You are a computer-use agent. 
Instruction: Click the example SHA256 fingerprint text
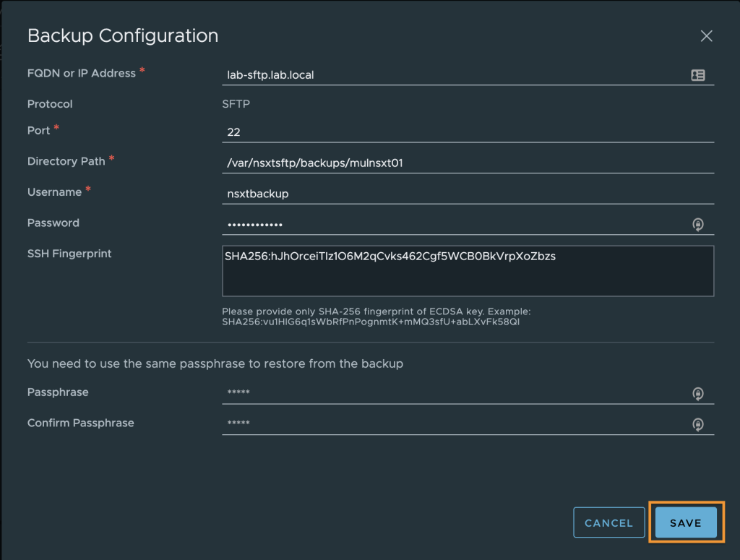click(371, 322)
